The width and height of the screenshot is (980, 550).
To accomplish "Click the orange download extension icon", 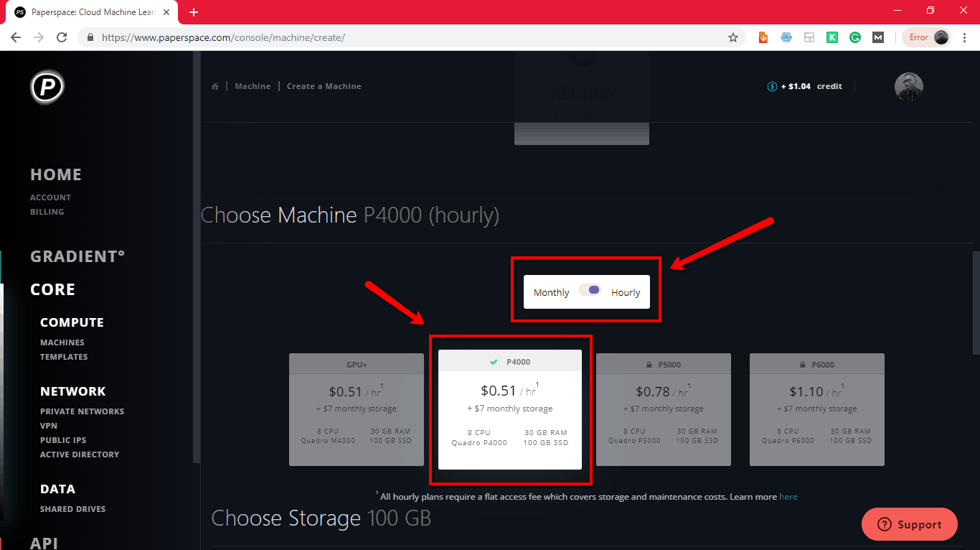I will coord(763,37).
